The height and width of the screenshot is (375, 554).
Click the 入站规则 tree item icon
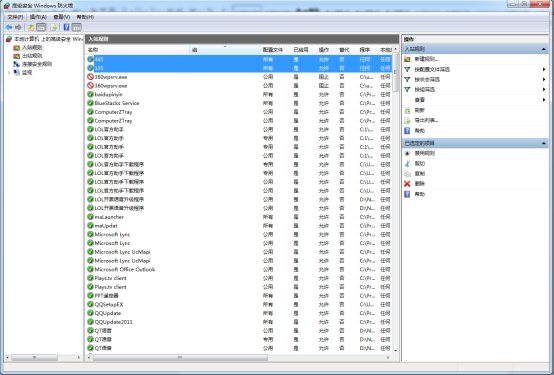[17, 47]
